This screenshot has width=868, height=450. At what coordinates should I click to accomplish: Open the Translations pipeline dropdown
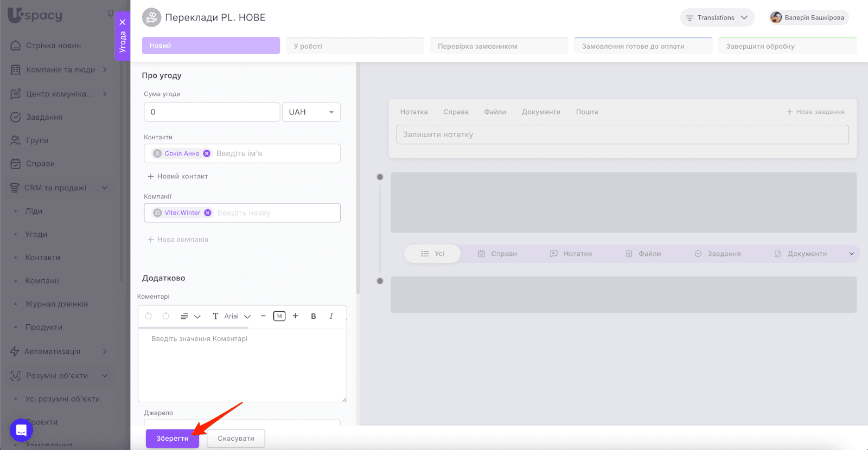(717, 18)
